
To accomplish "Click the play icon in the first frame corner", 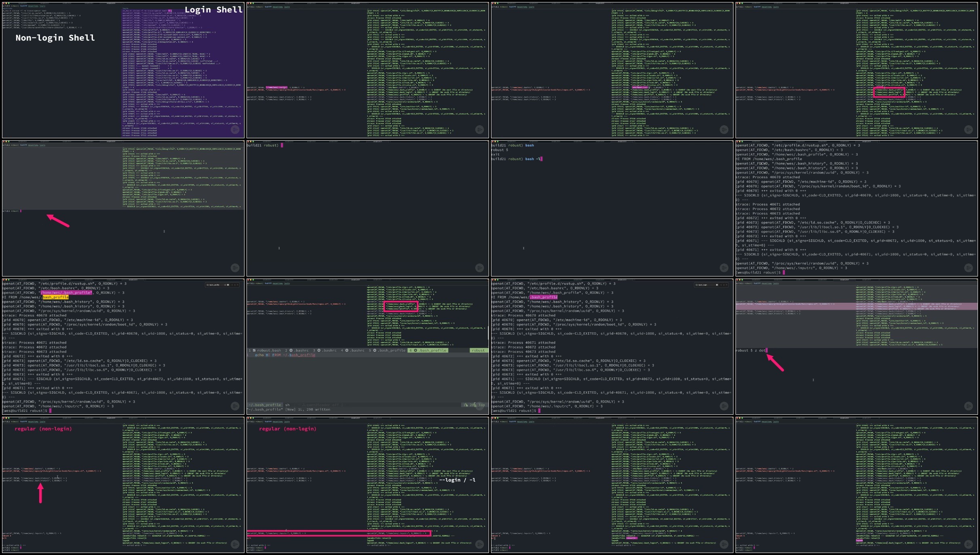I will [235, 129].
